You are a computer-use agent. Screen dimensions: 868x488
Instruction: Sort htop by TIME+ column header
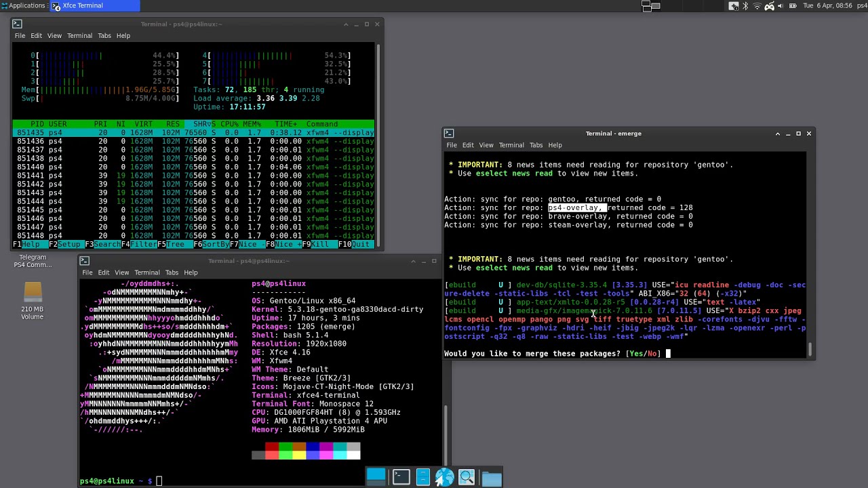(285, 124)
